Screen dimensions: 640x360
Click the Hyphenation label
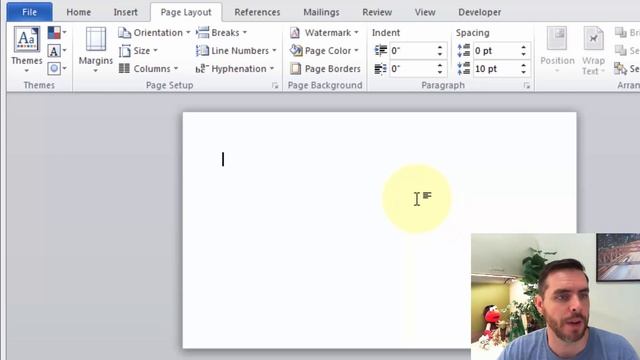point(239,69)
